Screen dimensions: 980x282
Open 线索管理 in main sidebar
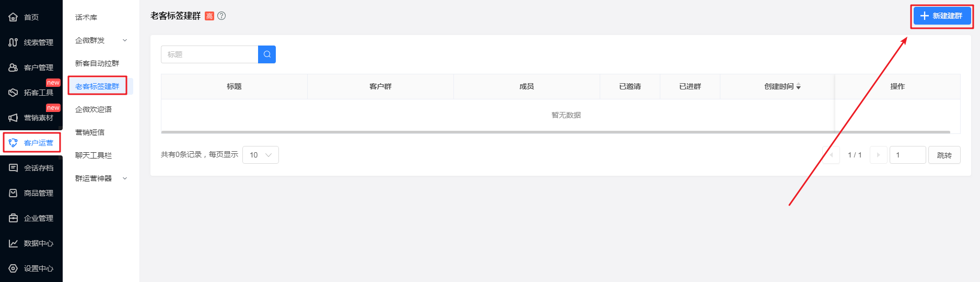(x=39, y=42)
